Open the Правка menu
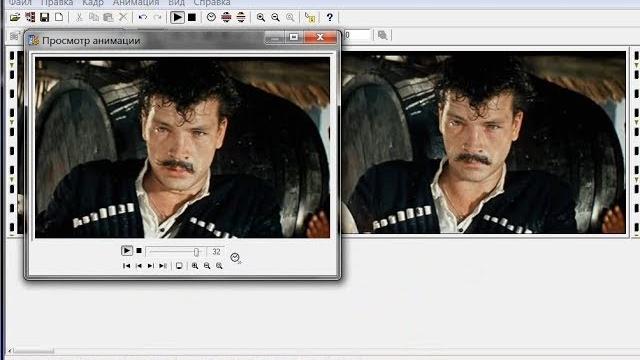 point(57,2)
